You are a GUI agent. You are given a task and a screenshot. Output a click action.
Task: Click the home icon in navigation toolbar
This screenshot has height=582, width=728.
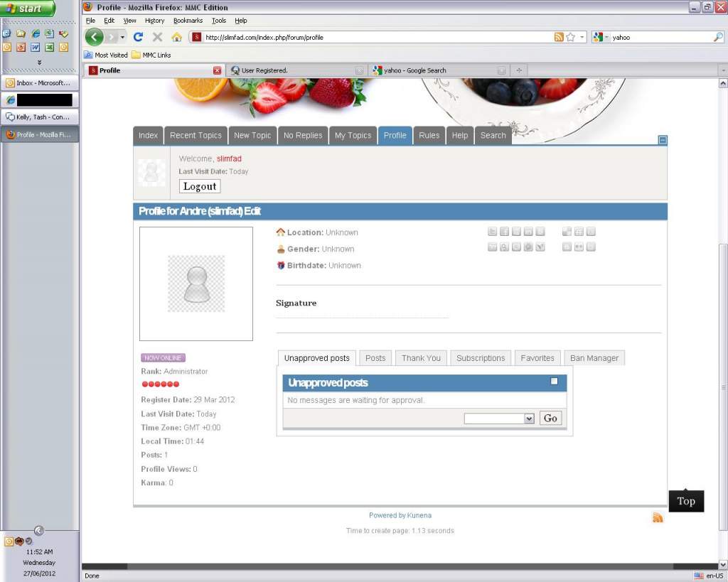click(176, 37)
